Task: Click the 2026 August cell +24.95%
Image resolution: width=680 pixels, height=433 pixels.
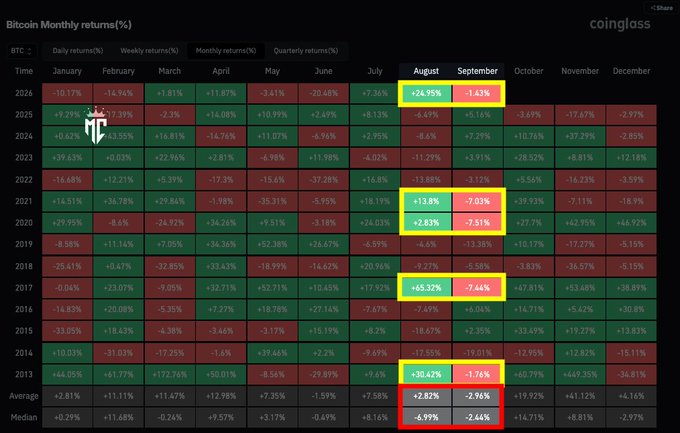Action: [426, 93]
